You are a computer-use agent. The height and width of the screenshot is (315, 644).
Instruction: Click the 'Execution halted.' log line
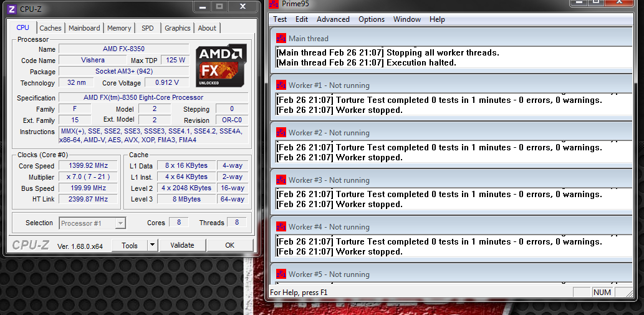[x=367, y=62]
